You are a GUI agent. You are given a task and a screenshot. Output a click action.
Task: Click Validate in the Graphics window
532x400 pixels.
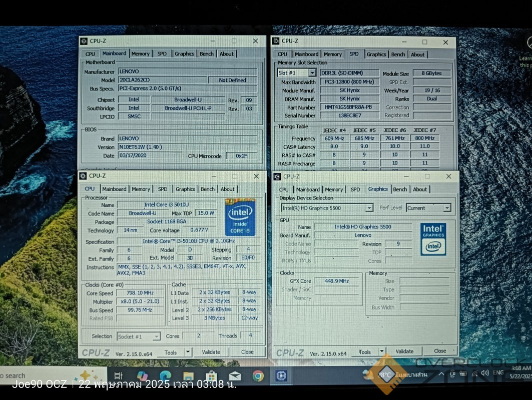pyautogui.click(x=404, y=351)
